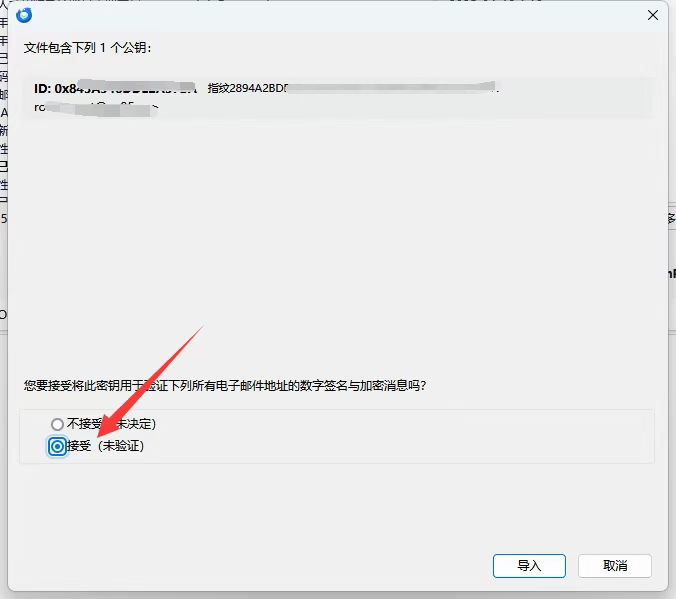Click the empty space right of the radio options
676x599 pixels.
(400, 435)
